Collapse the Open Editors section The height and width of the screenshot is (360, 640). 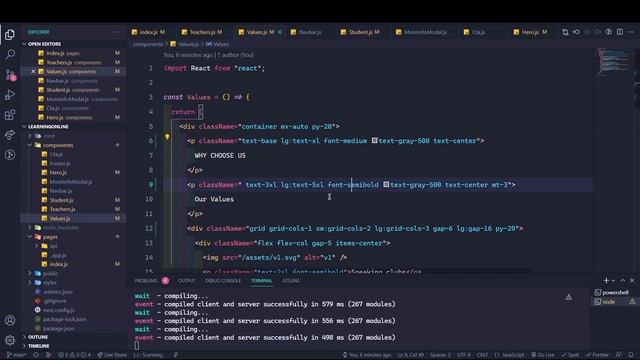[x=44, y=44]
